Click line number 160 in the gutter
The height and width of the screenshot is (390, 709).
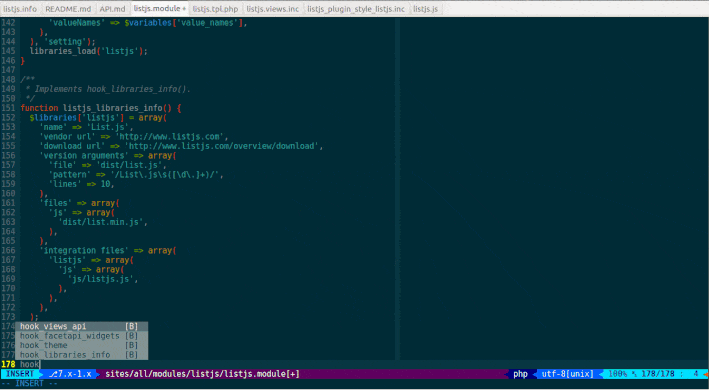pyautogui.click(x=8, y=193)
